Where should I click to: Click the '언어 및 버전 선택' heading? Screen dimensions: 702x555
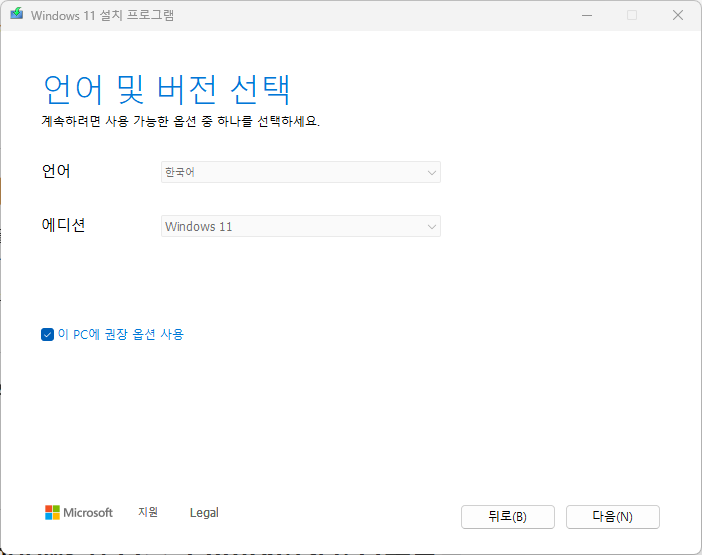coord(167,90)
